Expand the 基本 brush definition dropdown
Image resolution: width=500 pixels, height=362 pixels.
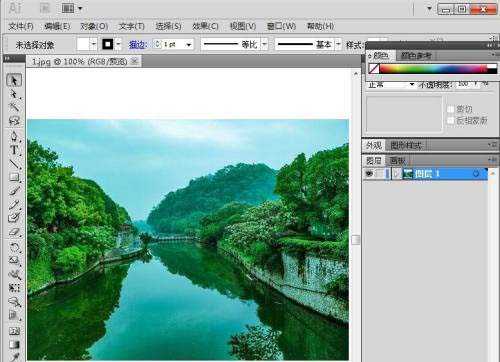click(338, 44)
